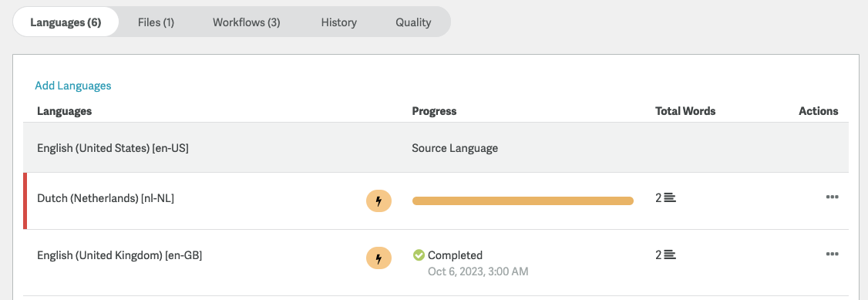Click the Completed status text for en-GB
Viewport: 868px width, 300px height.
click(x=455, y=255)
